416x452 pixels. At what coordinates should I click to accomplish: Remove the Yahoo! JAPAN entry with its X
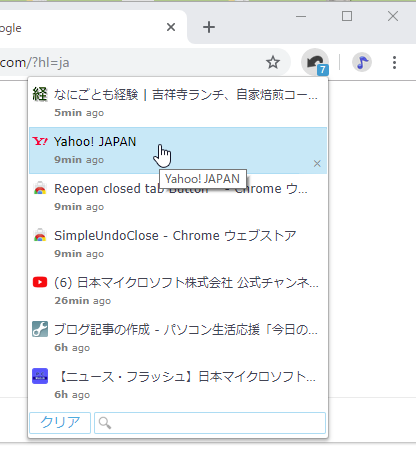coord(317,164)
